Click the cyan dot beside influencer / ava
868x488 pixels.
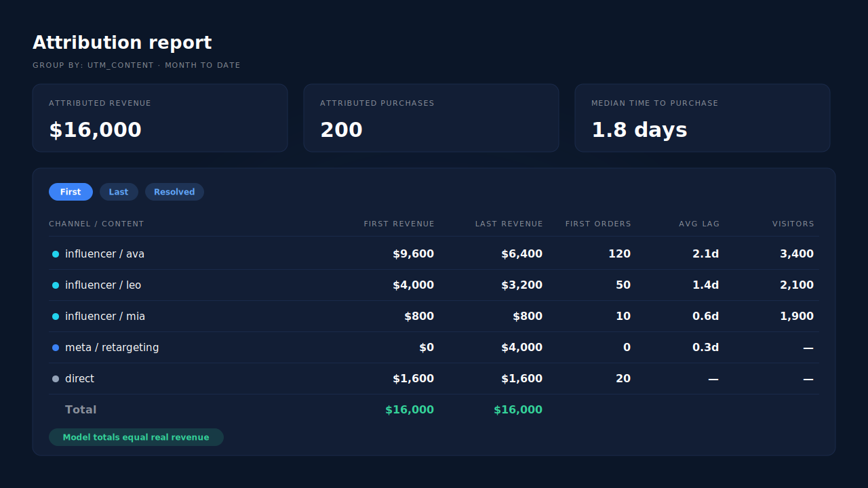56,254
